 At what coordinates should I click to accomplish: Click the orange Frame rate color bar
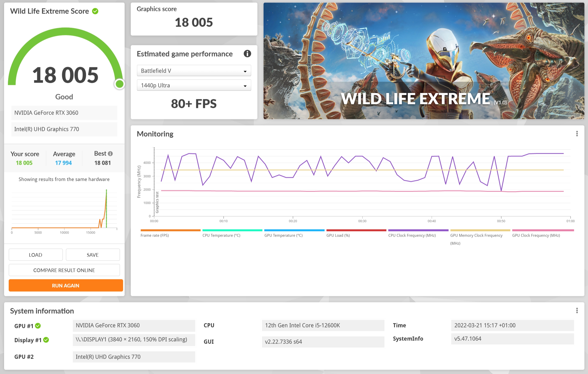tap(170, 230)
